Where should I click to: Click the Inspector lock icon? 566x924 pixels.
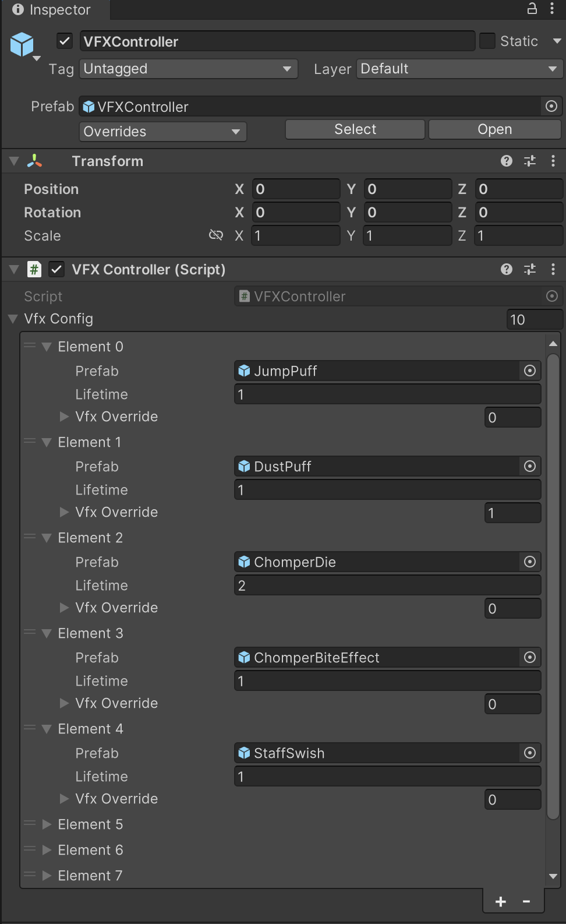532,9
